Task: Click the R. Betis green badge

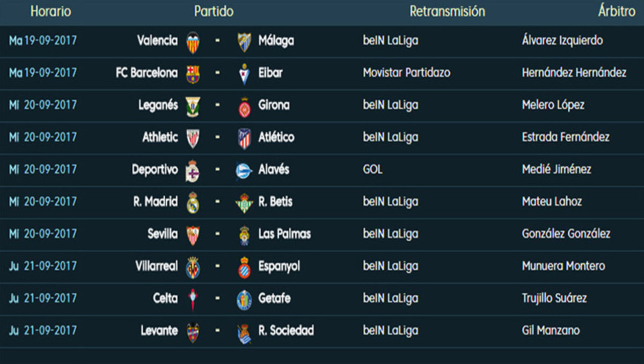Action: (244, 203)
